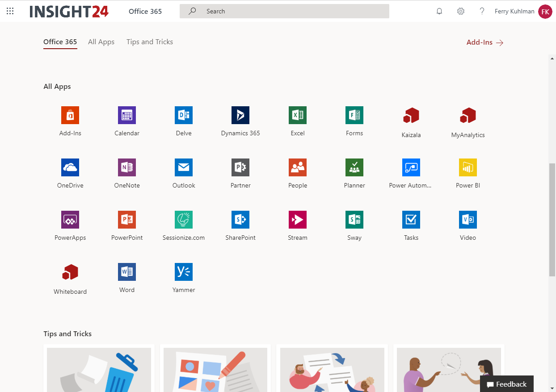This screenshot has height=392, width=556.
Task: Open the Delve app
Action: tap(184, 115)
